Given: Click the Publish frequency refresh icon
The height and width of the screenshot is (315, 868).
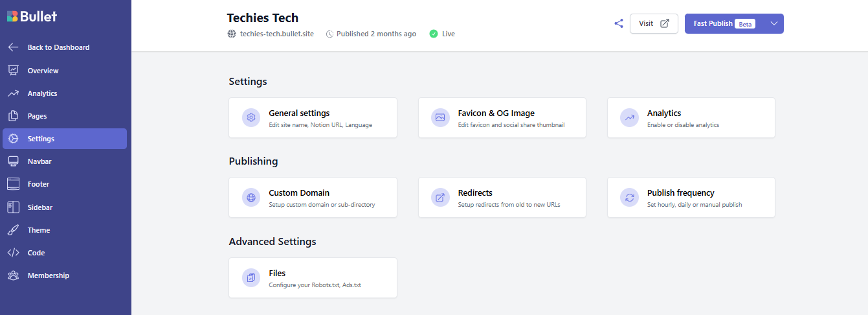Looking at the screenshot, I should click(629, 198).
